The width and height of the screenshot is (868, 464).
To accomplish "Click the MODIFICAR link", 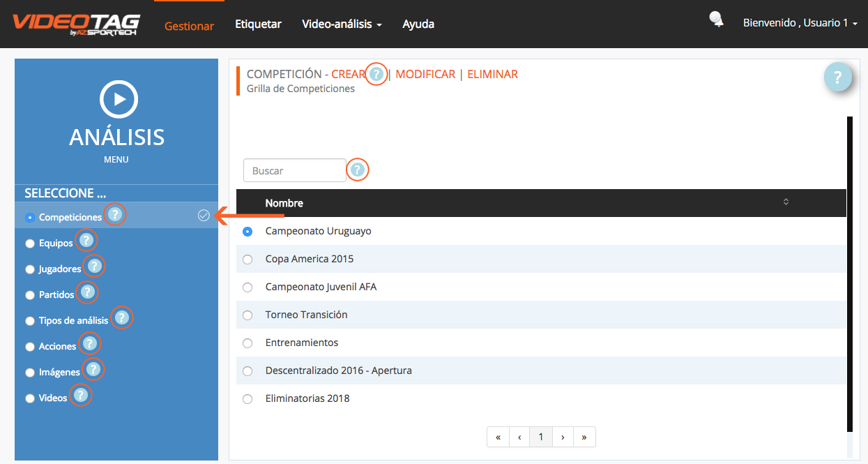I will coord(425,75).
